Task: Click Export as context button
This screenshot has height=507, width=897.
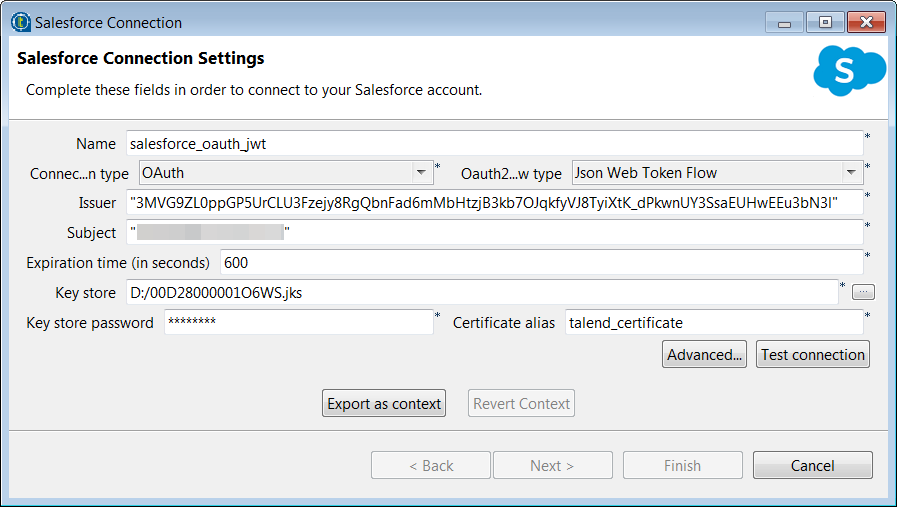Action: [x=384, y=404]
